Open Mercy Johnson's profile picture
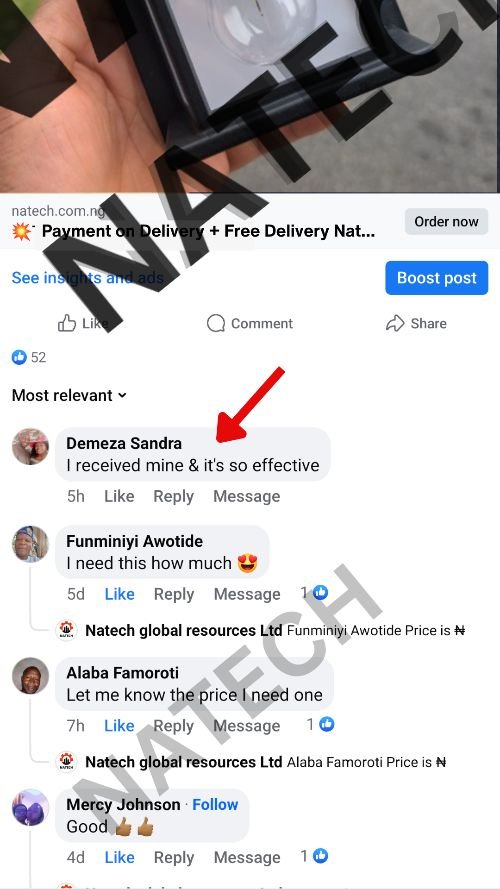The image size is (500, 889). 31,807
